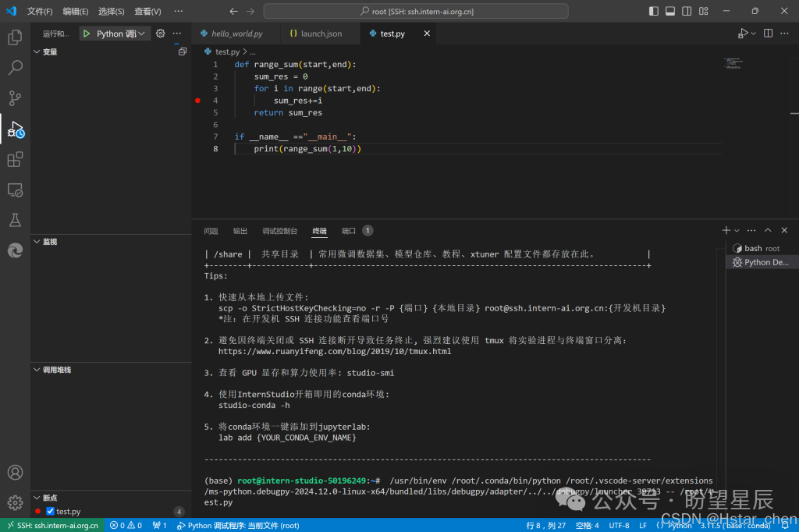Close the test.py editor tab

click(427, 34)
